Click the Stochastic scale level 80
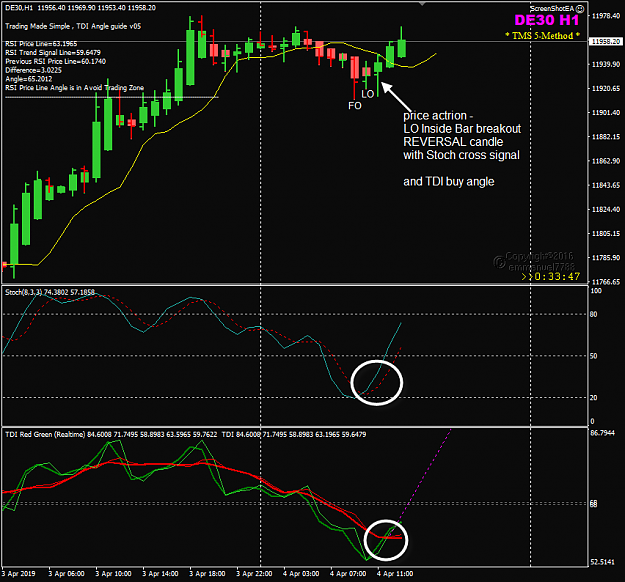The width and height of the screenshot is (625, 582). pos(594,315)
